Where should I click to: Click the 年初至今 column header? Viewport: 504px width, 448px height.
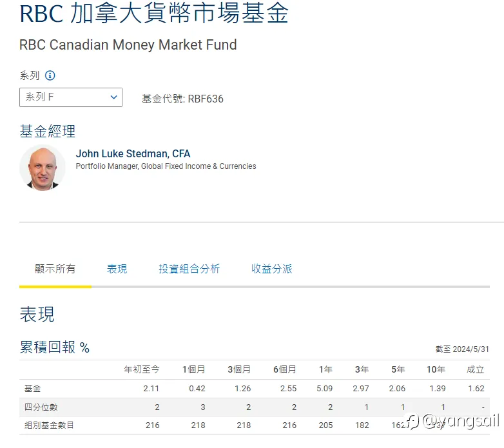pos(142,369)
